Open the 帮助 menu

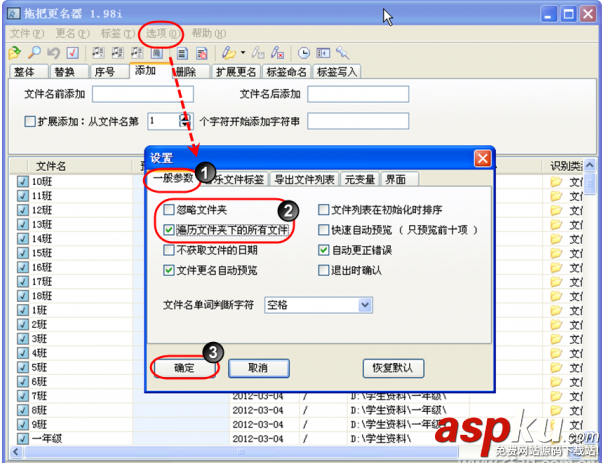pos(209,34)
